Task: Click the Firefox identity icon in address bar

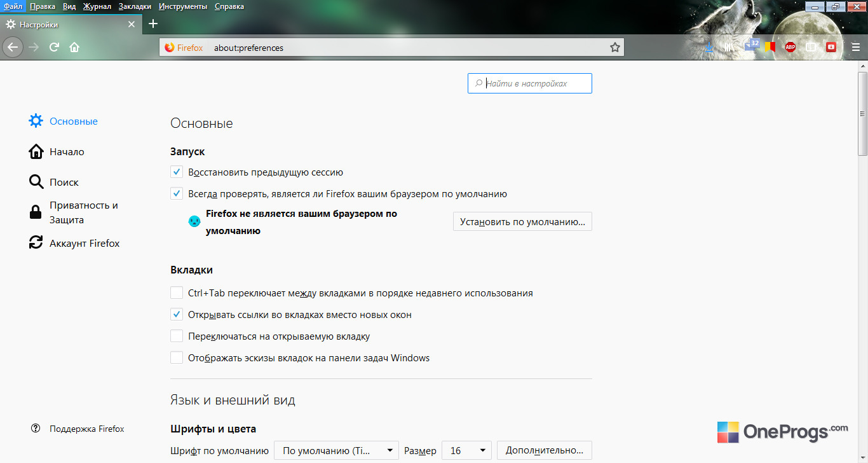Action: point(184,48)
